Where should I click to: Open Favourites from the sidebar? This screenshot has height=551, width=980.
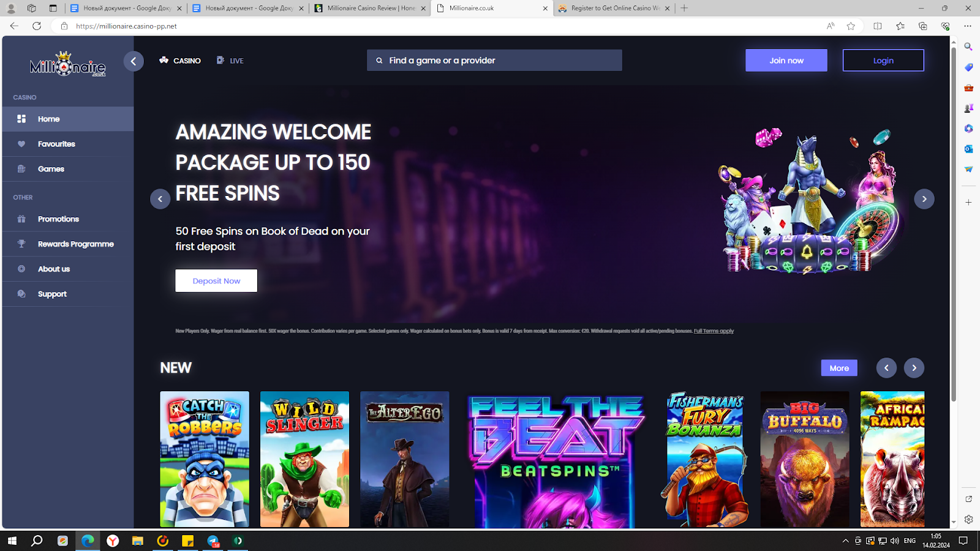pyautogui.click(x=68, y=144)
